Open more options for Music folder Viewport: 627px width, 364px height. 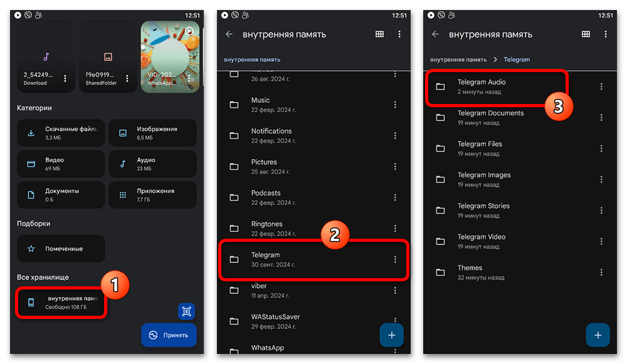[395, 105]
